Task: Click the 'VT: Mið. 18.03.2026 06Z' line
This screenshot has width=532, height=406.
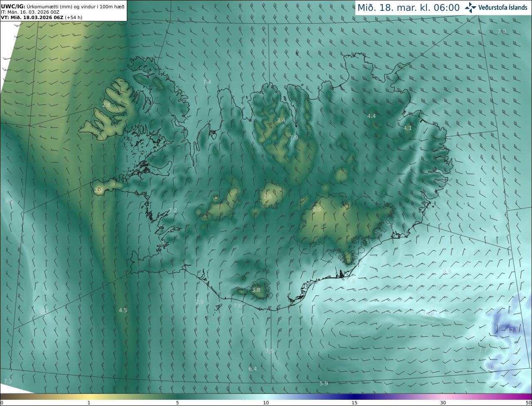Action: pos(32,17)
